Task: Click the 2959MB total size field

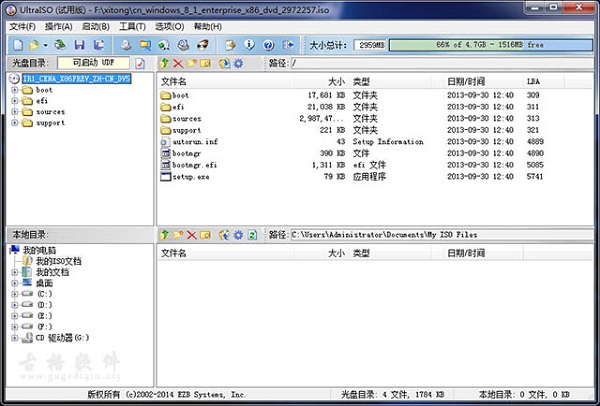Action: pos(370,45)
